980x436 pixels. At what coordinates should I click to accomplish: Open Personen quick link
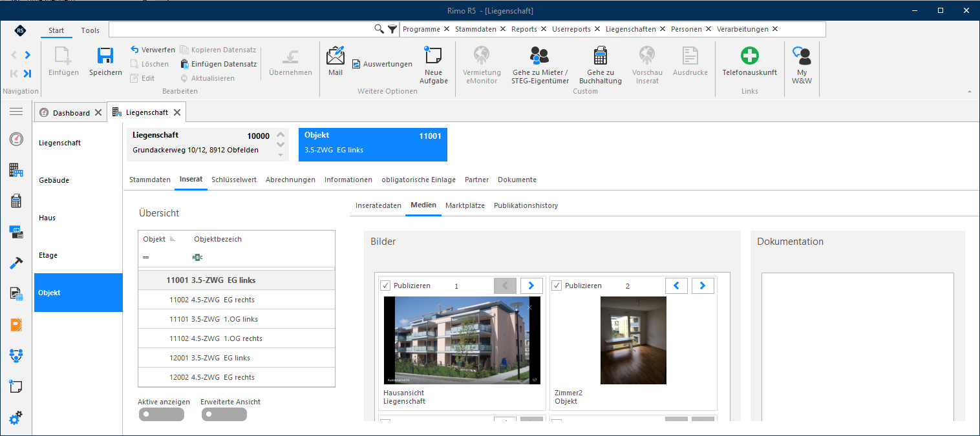(x=687, y=29)
